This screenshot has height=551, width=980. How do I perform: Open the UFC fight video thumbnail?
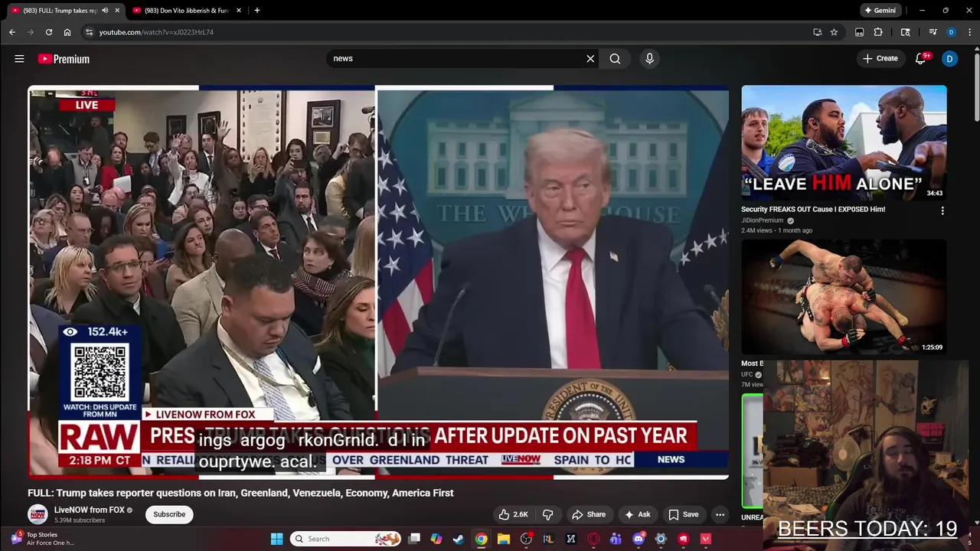tap(844, 297)
